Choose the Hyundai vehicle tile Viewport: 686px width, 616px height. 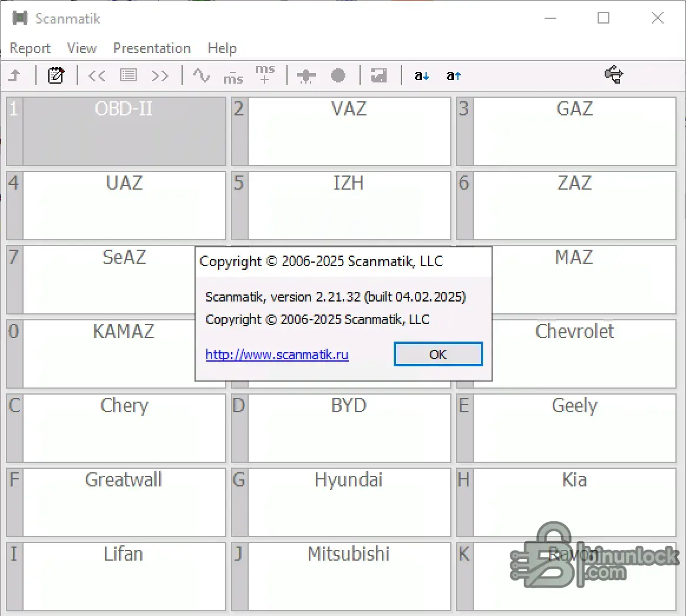[349, 502]
